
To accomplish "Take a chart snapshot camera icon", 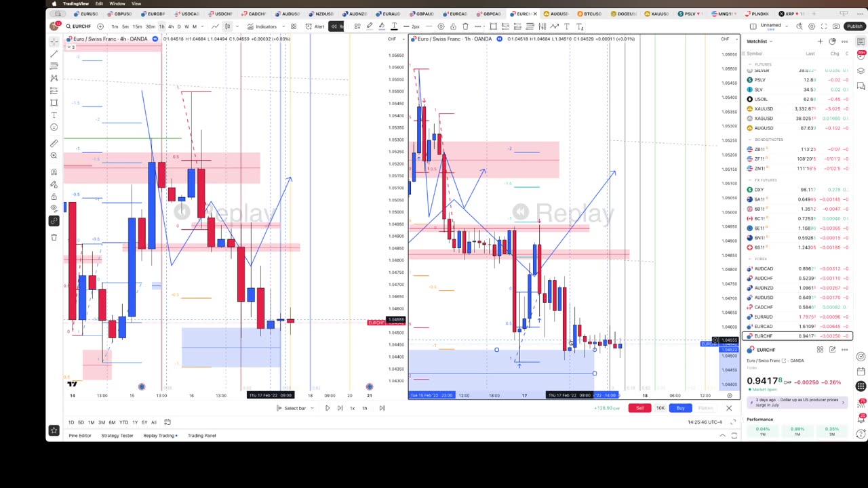I will [x=836, y=26].
